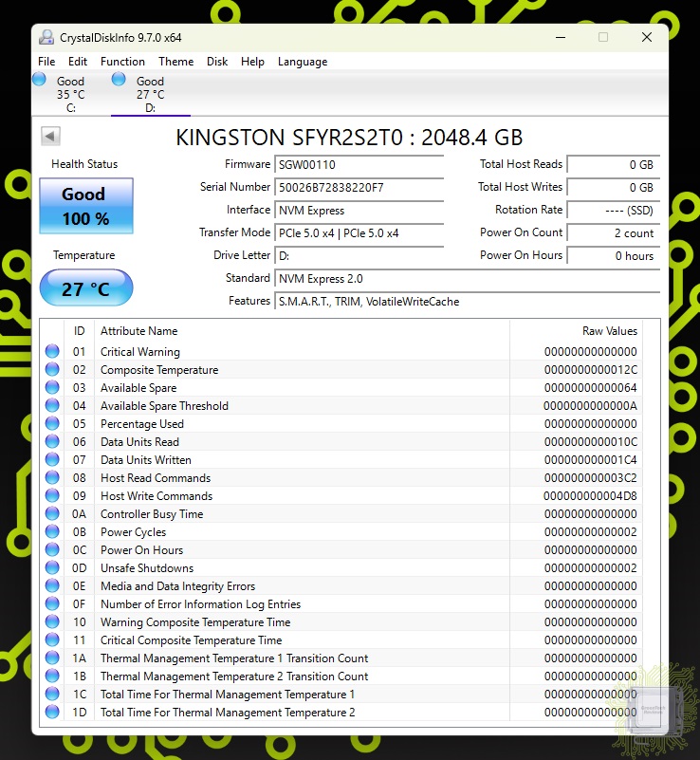Click raw value 000000000004D8

[590, 496]
